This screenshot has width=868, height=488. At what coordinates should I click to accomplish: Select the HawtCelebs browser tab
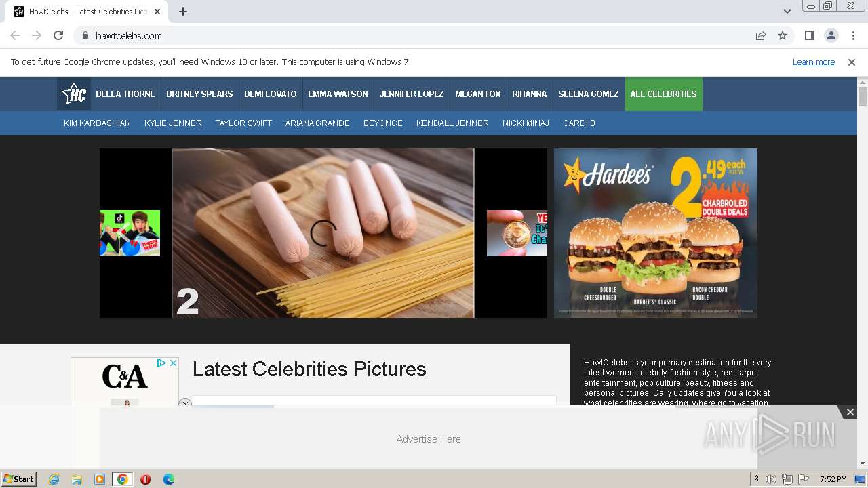[x=87, y=12]
